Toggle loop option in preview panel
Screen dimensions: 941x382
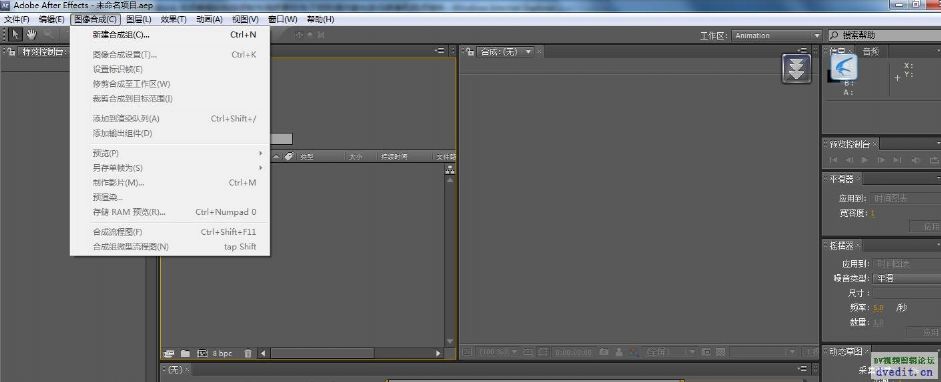point(934,160)
